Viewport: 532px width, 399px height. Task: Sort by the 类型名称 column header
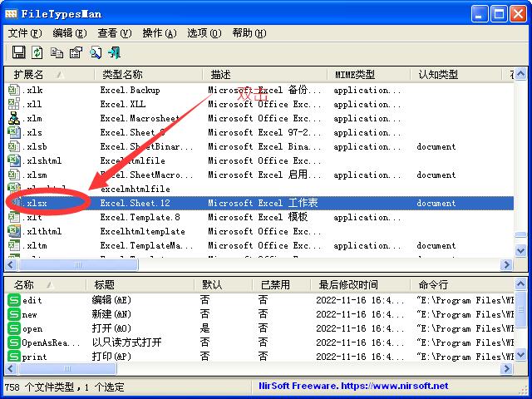148,74
